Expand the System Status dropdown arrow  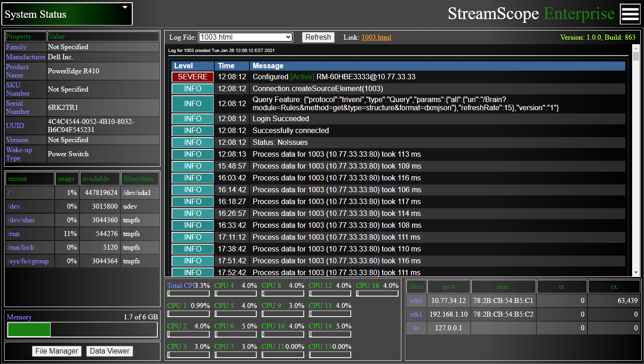click(x=125, y=8)
